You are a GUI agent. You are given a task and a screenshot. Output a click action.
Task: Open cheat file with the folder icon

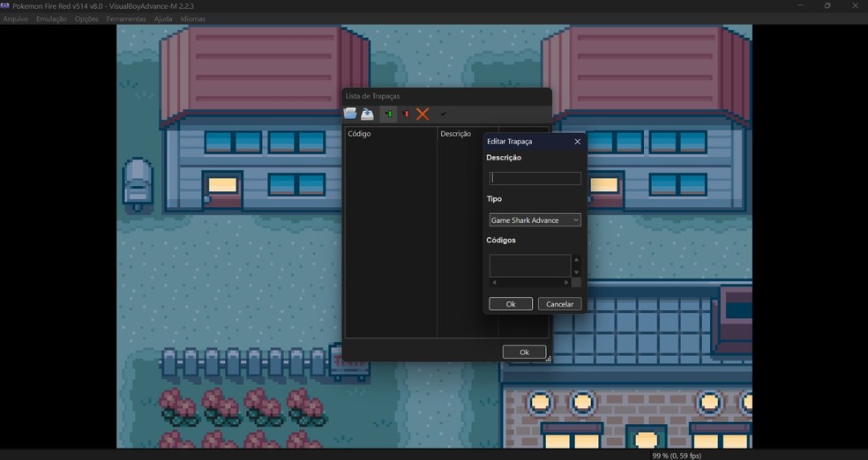(350, 114)
